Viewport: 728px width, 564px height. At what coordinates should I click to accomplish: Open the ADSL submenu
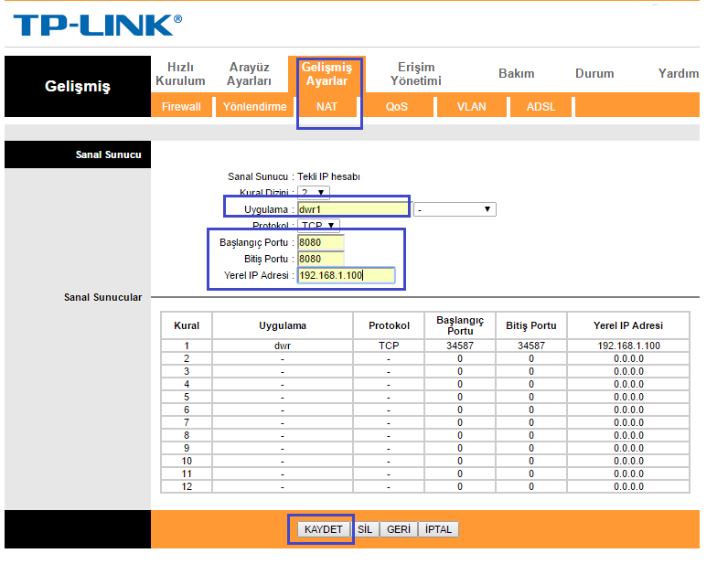tap(541, 107)
